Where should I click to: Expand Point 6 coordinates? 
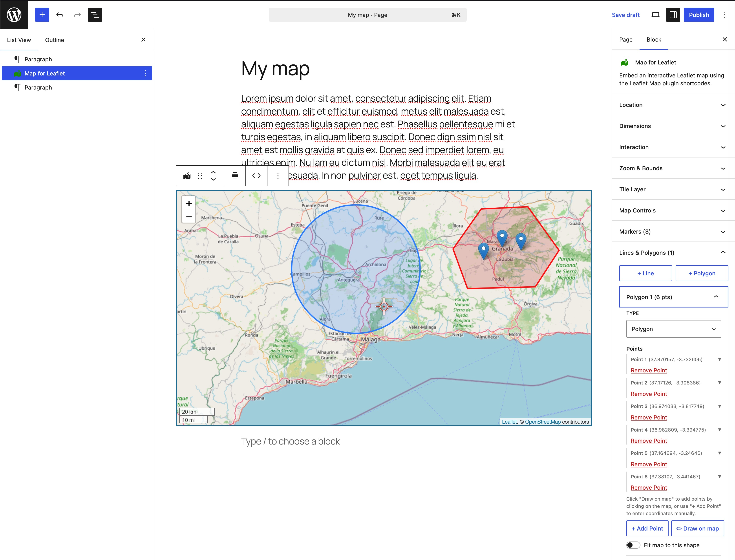pyautogui.click(x=719, y=477)
